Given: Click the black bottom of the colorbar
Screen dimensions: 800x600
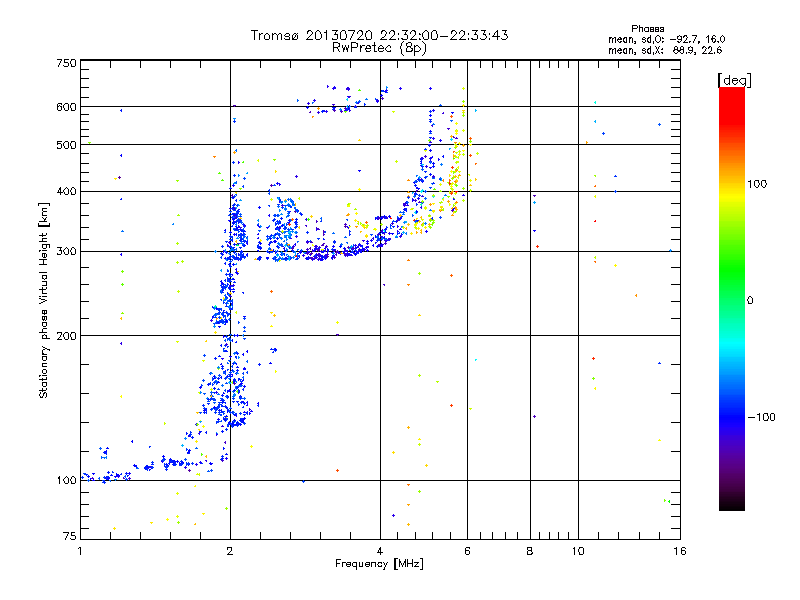Looking at the screenshot, I should [732, 503].
